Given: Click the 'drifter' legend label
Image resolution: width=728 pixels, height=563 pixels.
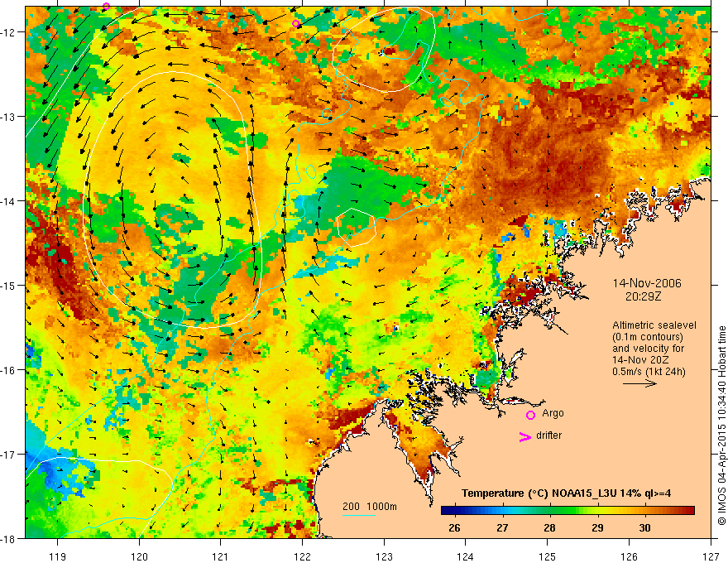Looking at the screenshot, I should (548, 435).
